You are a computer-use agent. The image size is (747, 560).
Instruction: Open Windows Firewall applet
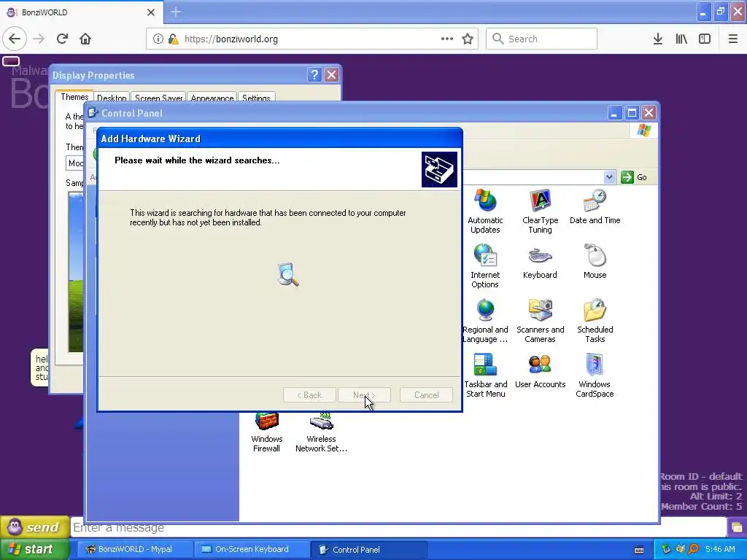pyautogui.click(x=266, y=432)
